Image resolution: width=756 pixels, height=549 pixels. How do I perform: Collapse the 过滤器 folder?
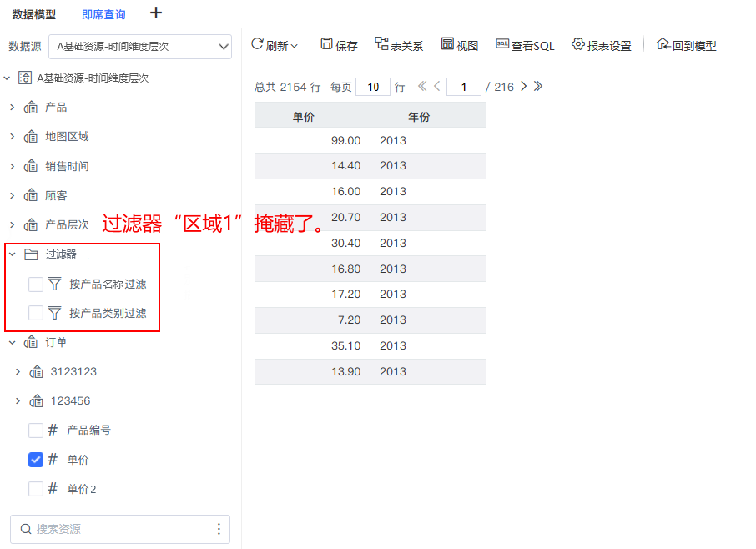click(13, 254)
